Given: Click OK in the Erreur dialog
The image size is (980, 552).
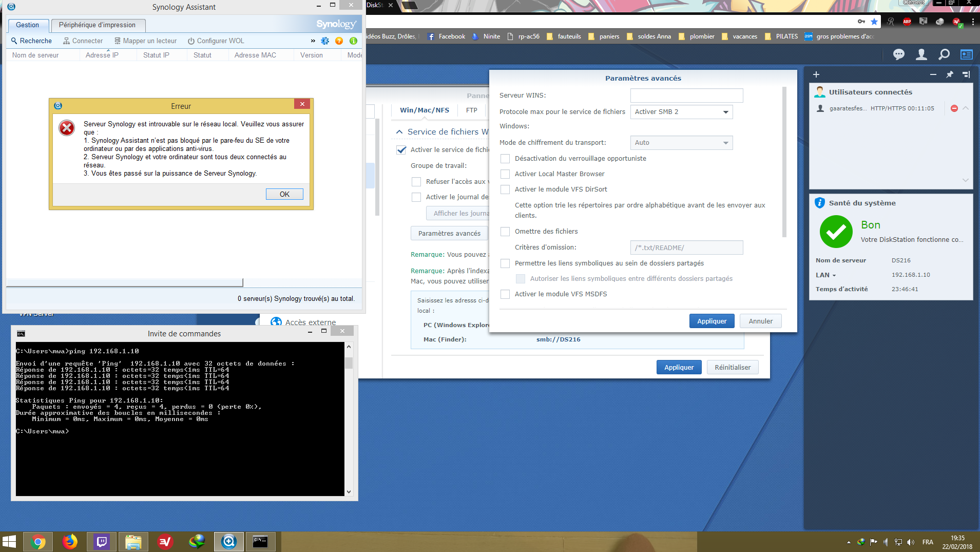Looking at the screenshot, I should pos(284,194).
